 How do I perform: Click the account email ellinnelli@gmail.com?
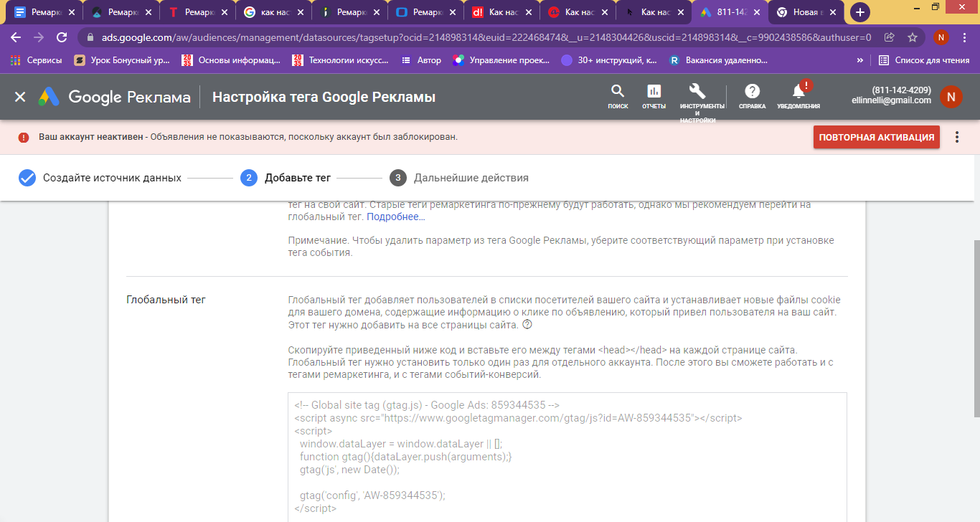pos(892,100)
